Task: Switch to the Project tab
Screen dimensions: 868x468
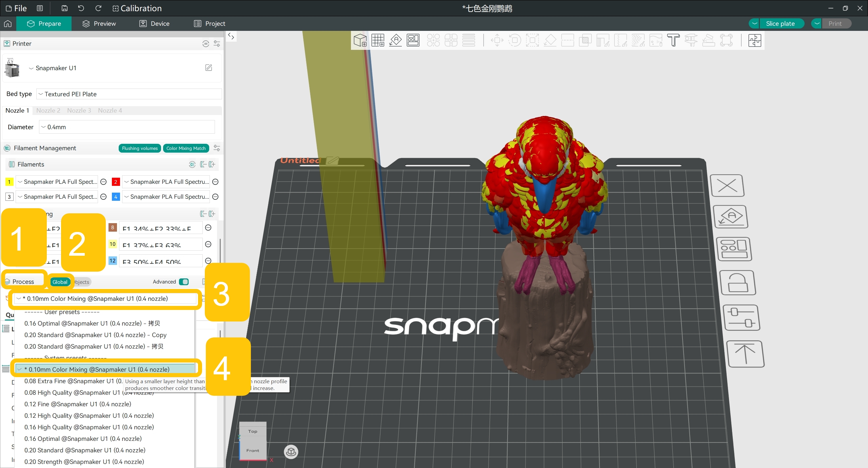Action: coord(210,24)
